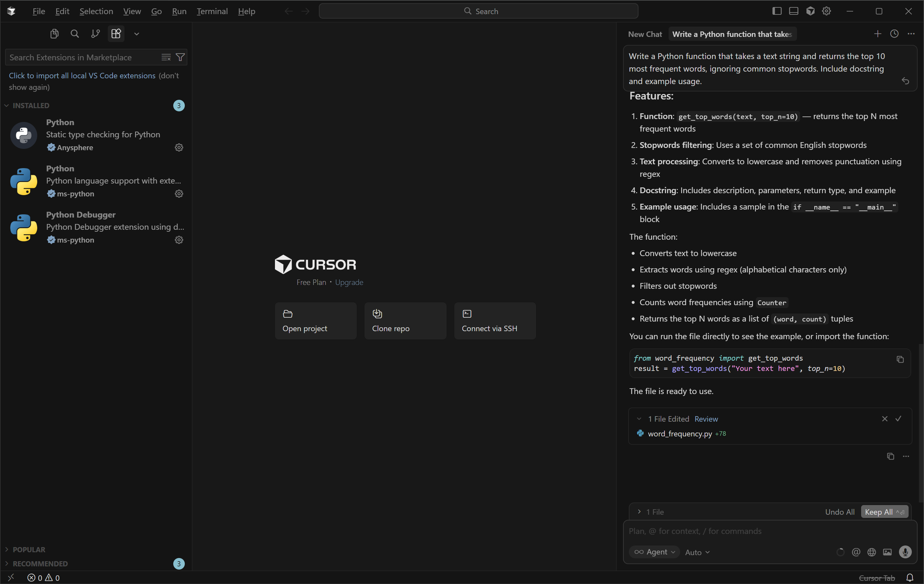Screen dimensions: 924x584
Task: Copy the import code snippet
Action: [x=900, y=359]
